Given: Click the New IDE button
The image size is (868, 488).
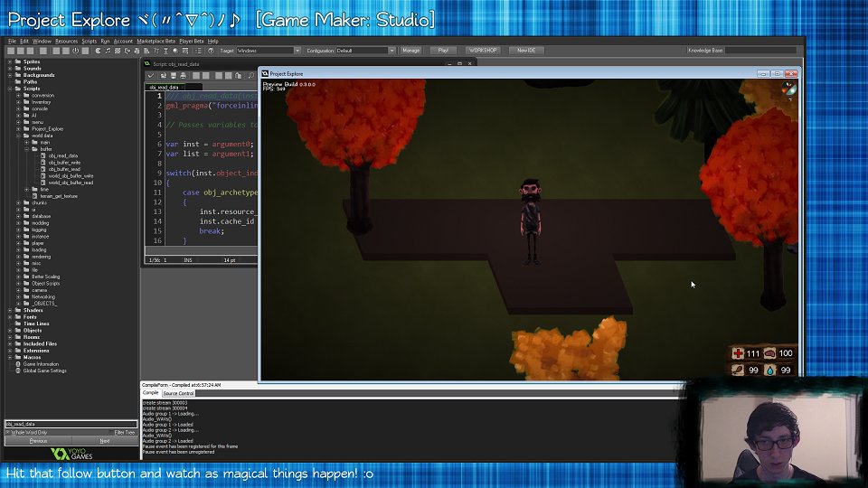Looking at the screenshot, I should pos(526,51).
